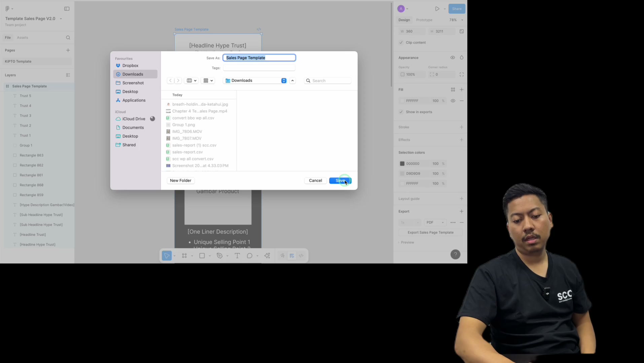Open the Downloads location dropdown
The image size is (644, 363).
click(255, 81)
